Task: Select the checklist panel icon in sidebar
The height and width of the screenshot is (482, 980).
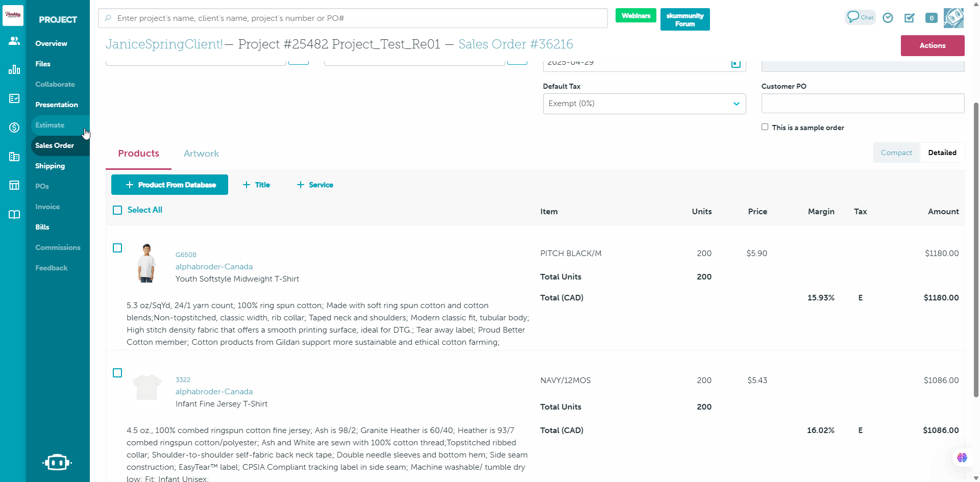Action: 14,98
